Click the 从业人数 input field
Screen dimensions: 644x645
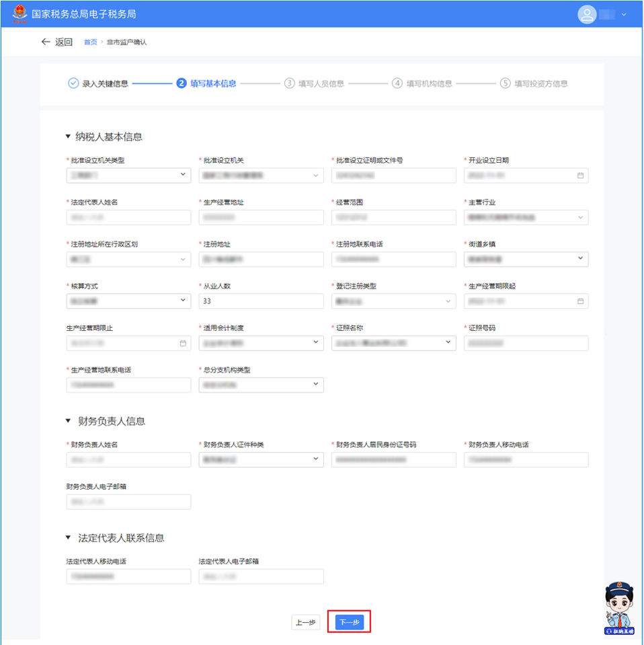tap(261, 301)
